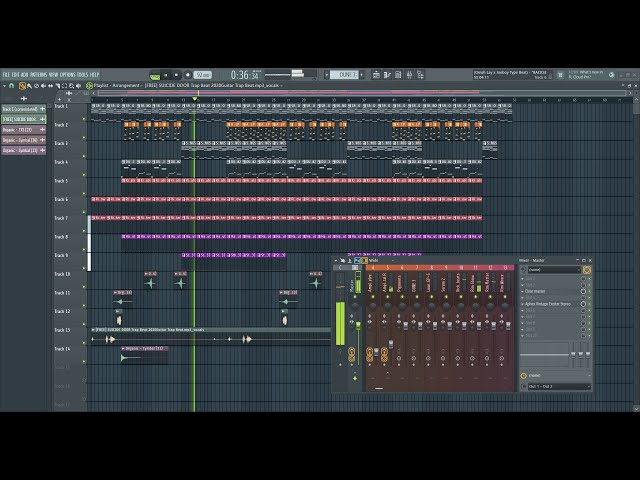The image size is (640, 480).
Task: Open the OPTIONS menu
Action: [x=68, y=75]
